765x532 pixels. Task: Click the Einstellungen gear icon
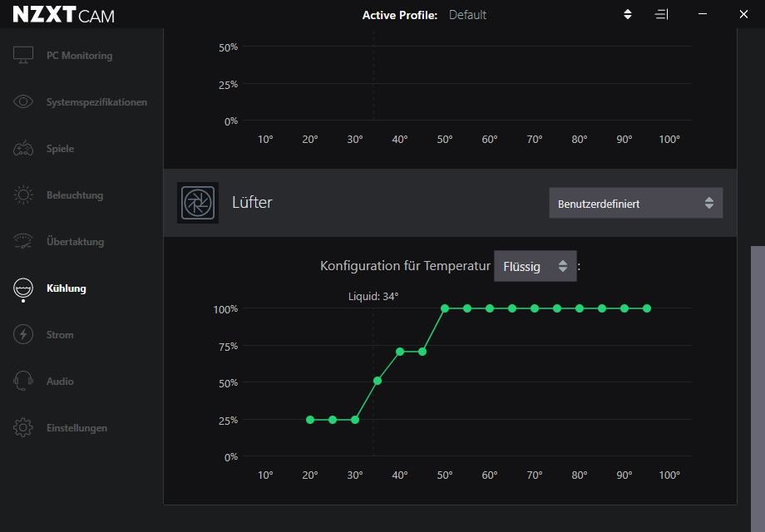[23, 427]
